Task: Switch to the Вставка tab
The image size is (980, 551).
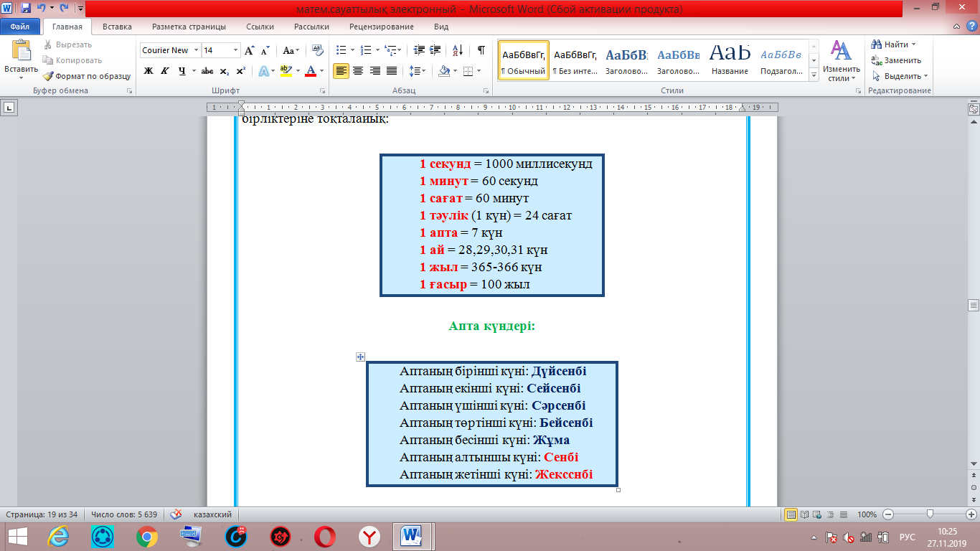Action: 117,27
